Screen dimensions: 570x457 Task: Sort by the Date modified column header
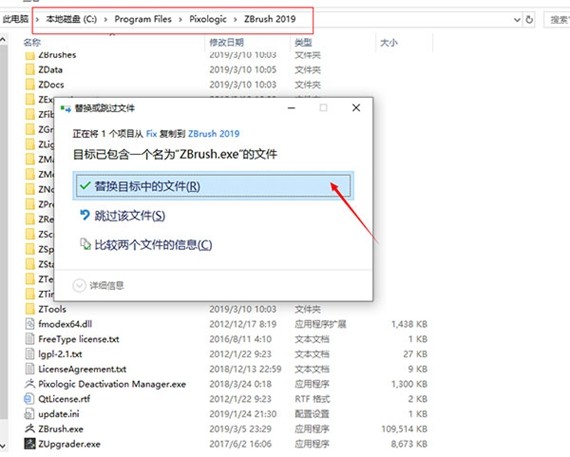(x=226, y=43)
